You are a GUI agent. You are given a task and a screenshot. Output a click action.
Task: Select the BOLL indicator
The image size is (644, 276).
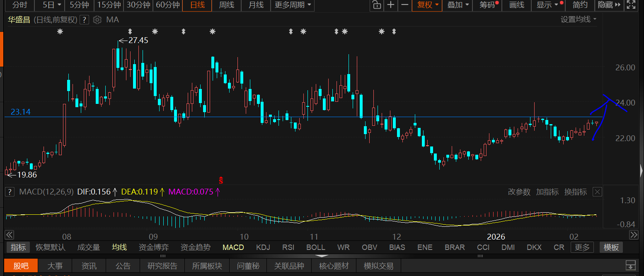point(316,247)
